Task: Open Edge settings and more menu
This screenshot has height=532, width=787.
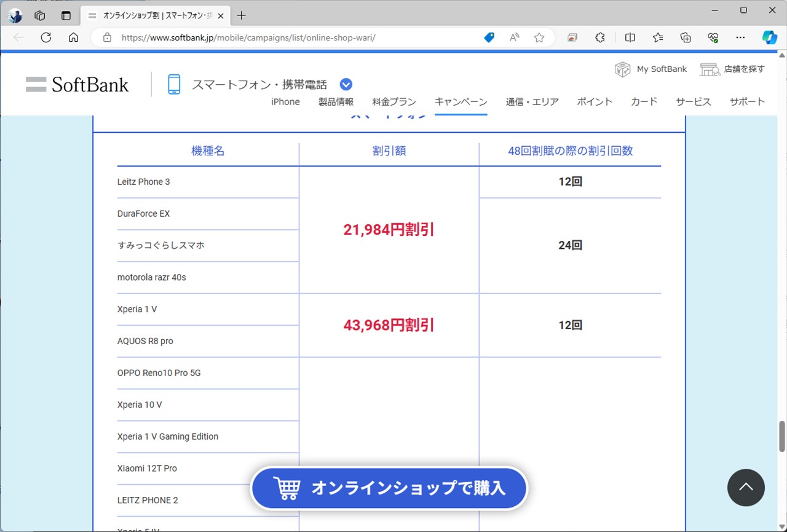Action: coord(740,37)
